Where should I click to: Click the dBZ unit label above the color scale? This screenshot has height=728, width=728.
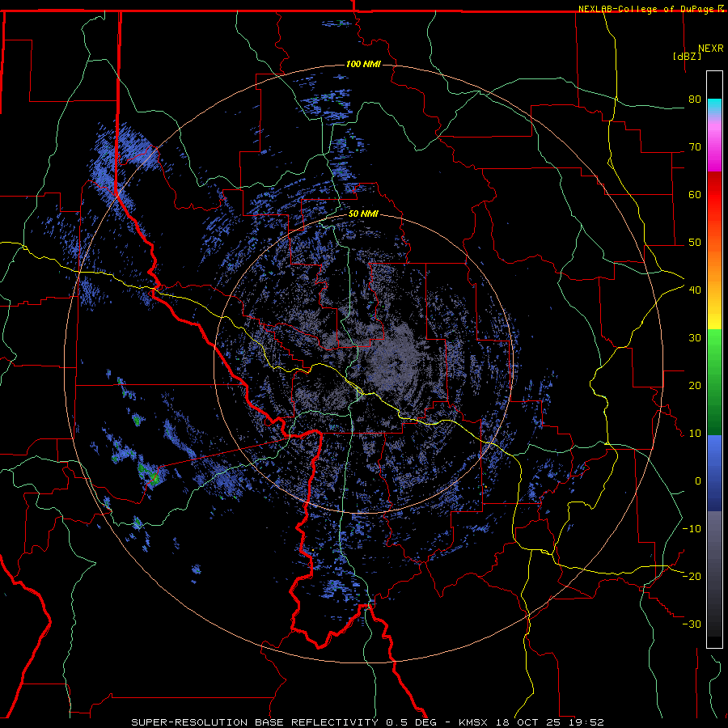point(687,56)
